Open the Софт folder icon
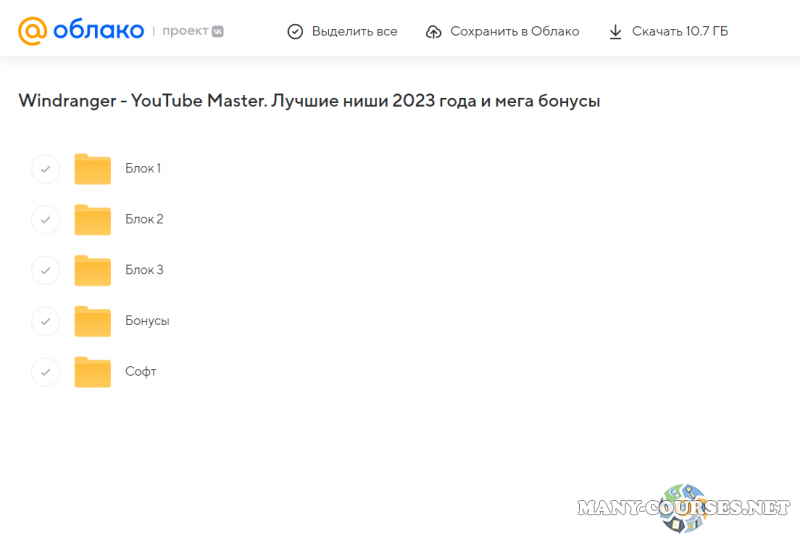Screen dimensions: 800x541 93,373
